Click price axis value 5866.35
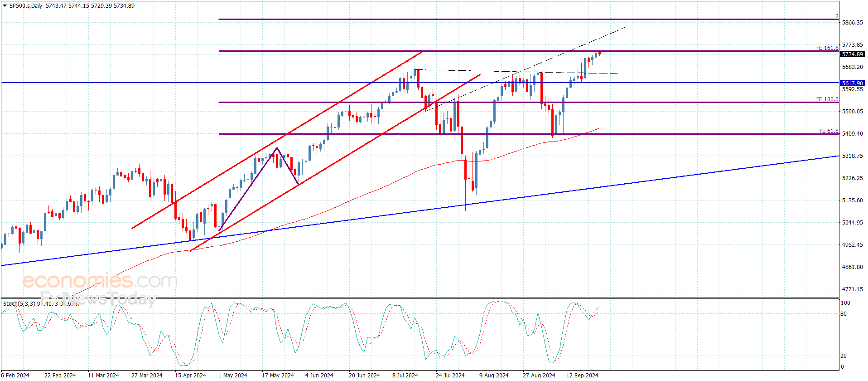 [852, 23]
